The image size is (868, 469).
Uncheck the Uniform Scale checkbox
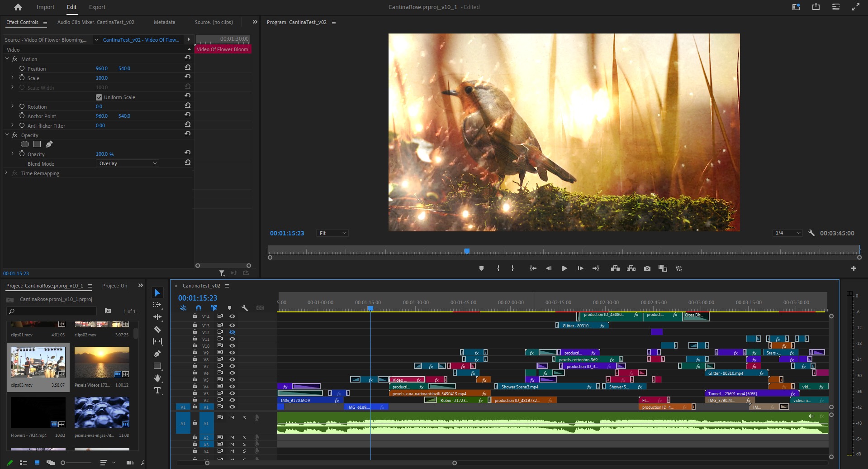(99, 97)
